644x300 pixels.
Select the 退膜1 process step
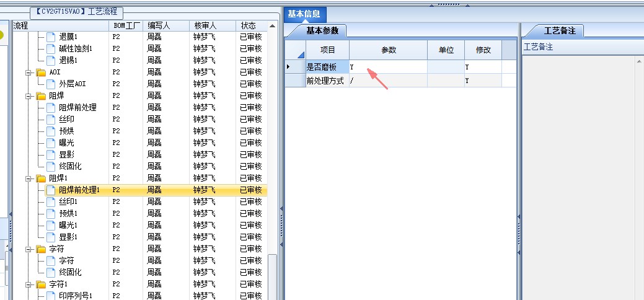tap(68, 37)
